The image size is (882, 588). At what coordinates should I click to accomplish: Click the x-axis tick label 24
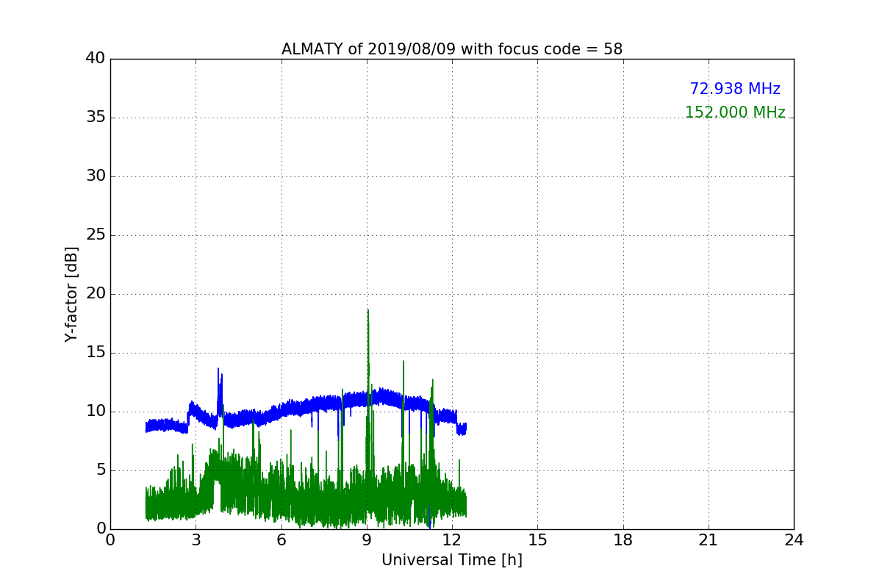794,540
